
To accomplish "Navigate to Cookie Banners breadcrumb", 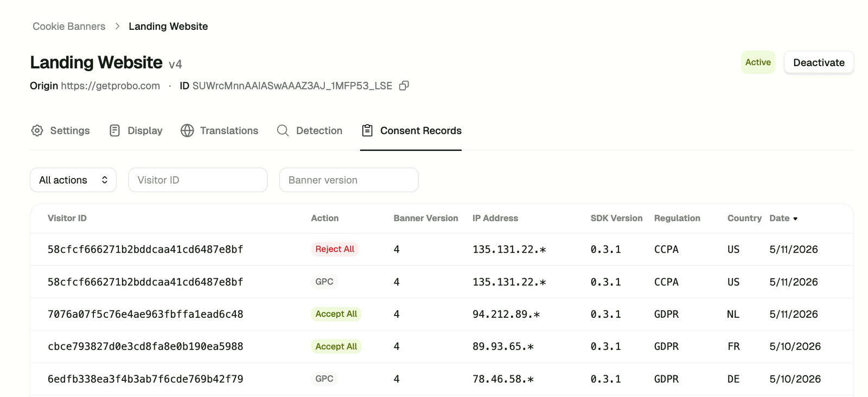I will tap(69, 26).
